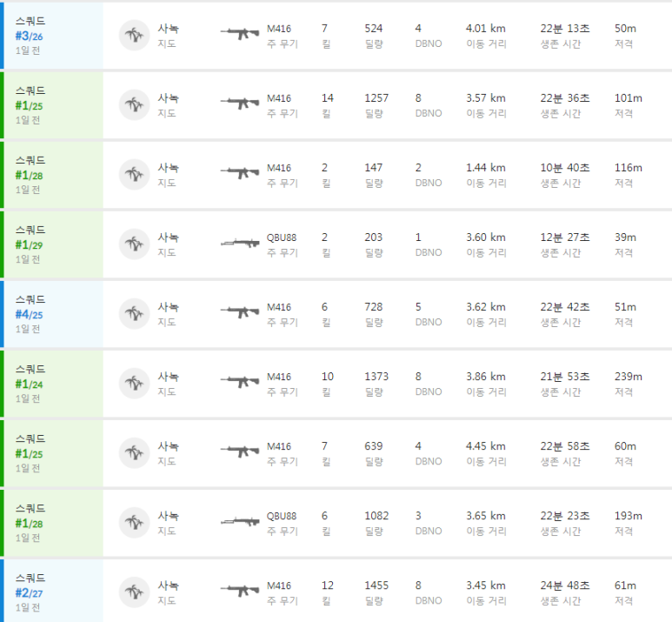Open the #1/29 squad rank label
Screen dimensions: 672x622
[x=29, y=244]
